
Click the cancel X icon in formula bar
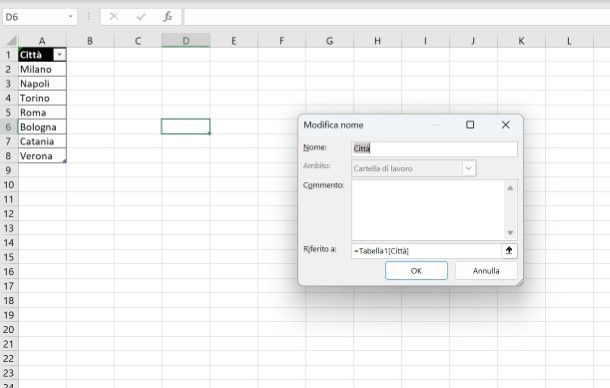(114, 17)
